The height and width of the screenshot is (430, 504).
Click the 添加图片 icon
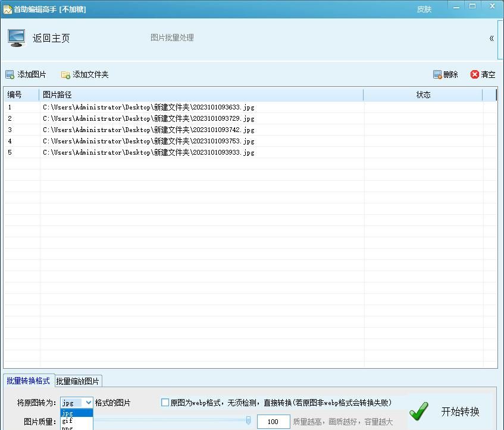pos(10,74)
